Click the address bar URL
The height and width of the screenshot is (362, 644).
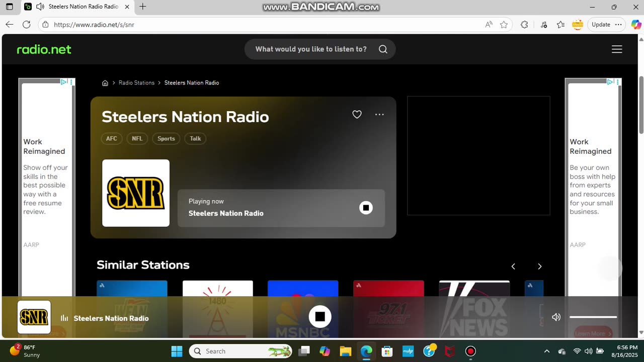[x=94, y=25]
